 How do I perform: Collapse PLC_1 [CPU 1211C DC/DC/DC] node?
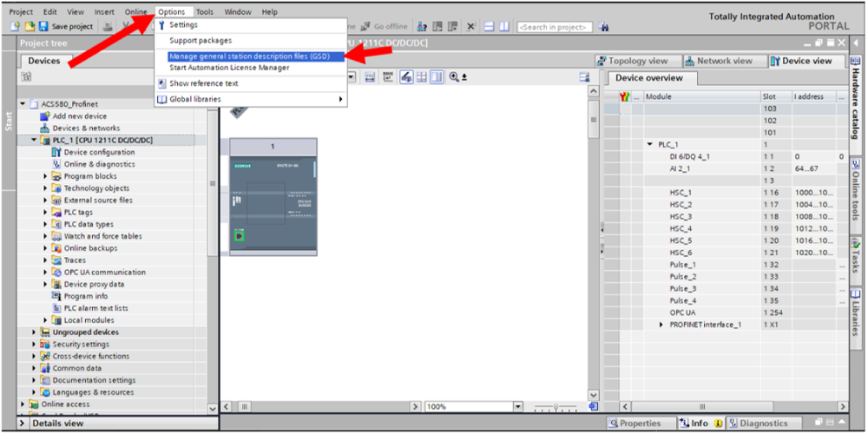(x=35, y=140)
